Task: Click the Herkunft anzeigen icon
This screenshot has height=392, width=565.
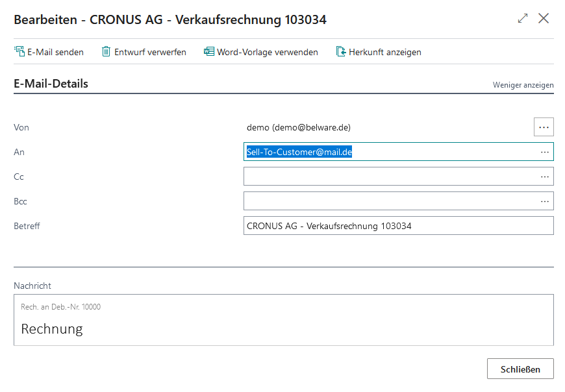Action: [x=341, y=52]
